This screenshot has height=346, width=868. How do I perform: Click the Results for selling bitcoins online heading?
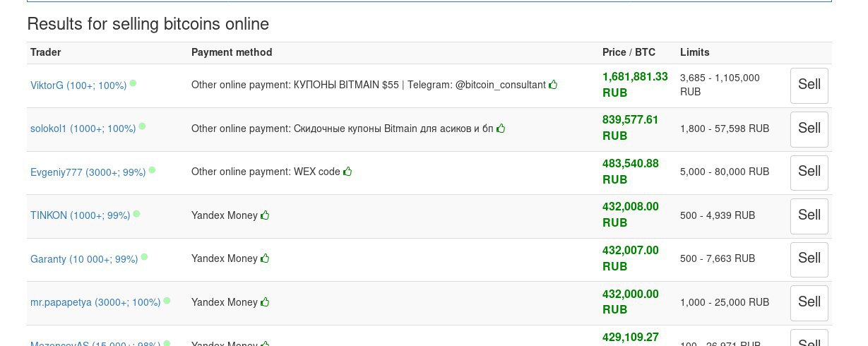pos(148,24)
